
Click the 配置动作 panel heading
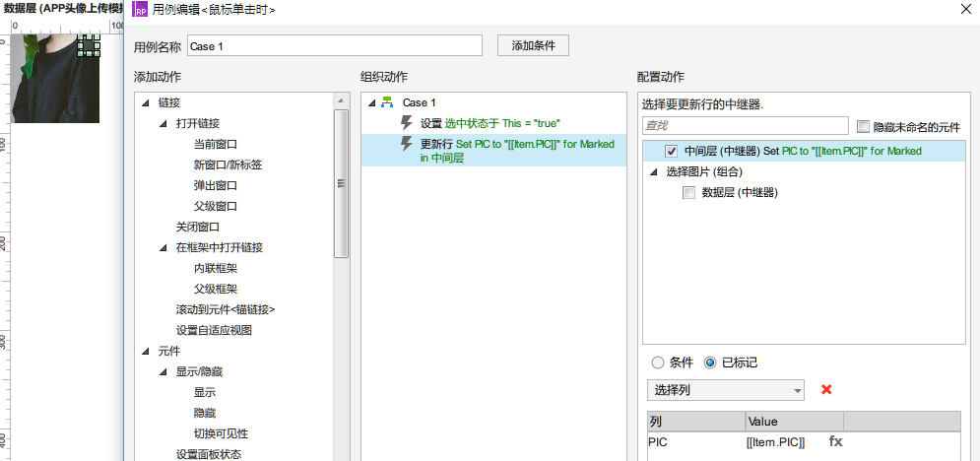pos(661,77)
